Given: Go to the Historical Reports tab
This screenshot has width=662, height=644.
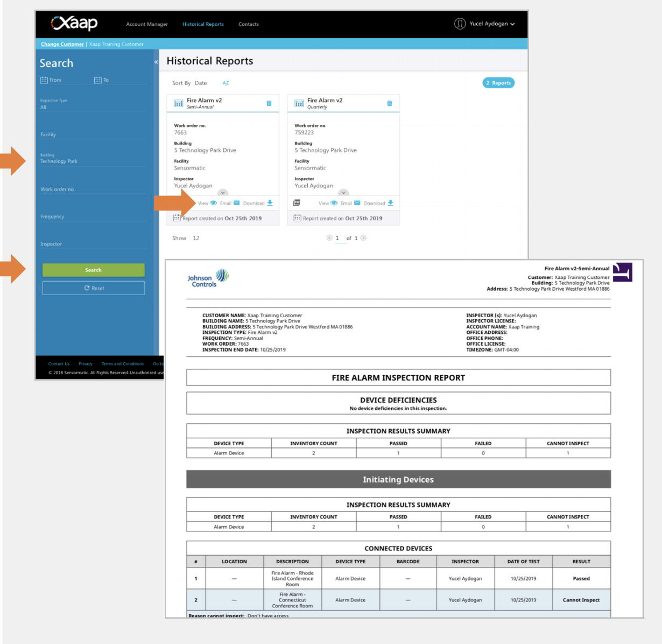Looking at the screenshot, I should pos(203,24).
